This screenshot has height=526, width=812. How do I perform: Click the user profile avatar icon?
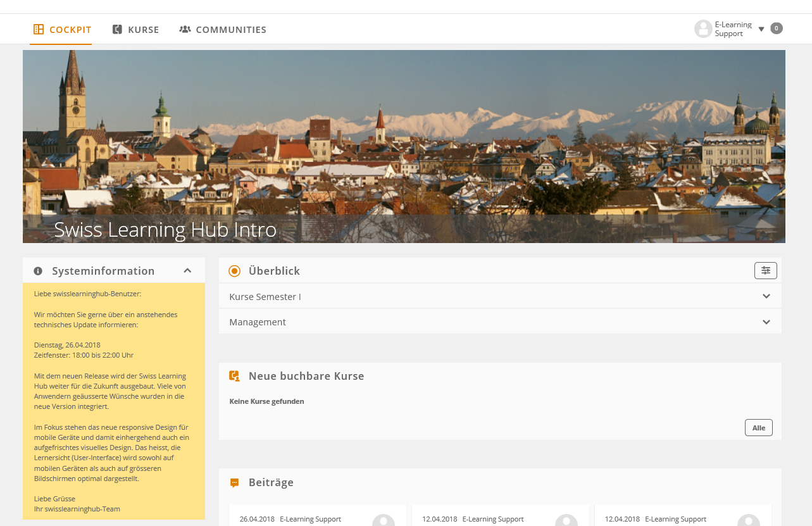[703, 29]
